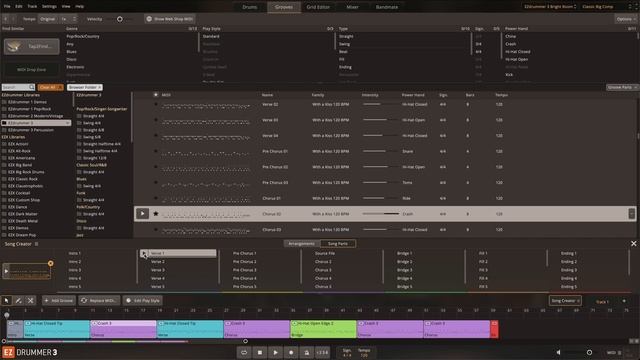Toggle loop playback in transport
Viewport: 640px width, 360px height.
pyautogui.click(x=244, y=352)
